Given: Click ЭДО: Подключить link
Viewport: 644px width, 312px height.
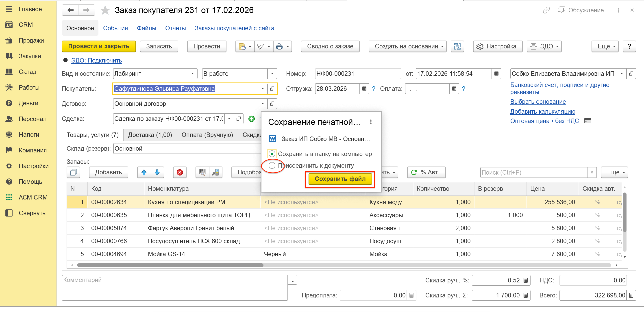Looking at the screenshot, I should point(96,61).
